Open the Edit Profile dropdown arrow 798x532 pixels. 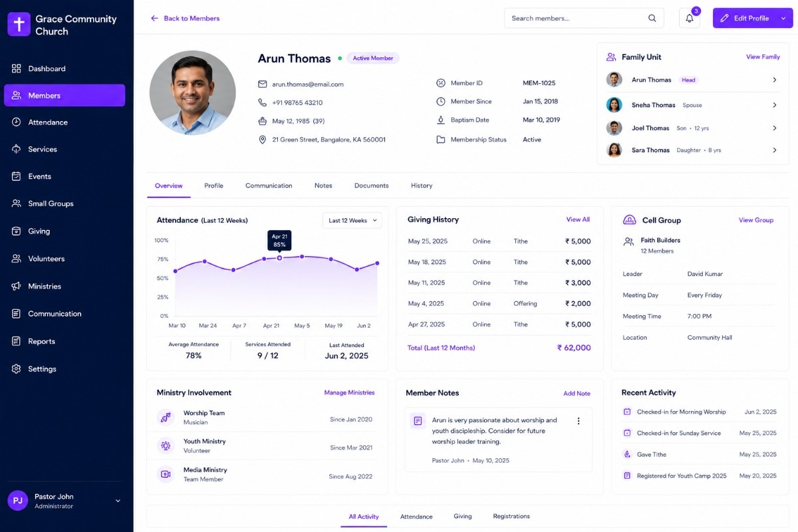[784, 19]
